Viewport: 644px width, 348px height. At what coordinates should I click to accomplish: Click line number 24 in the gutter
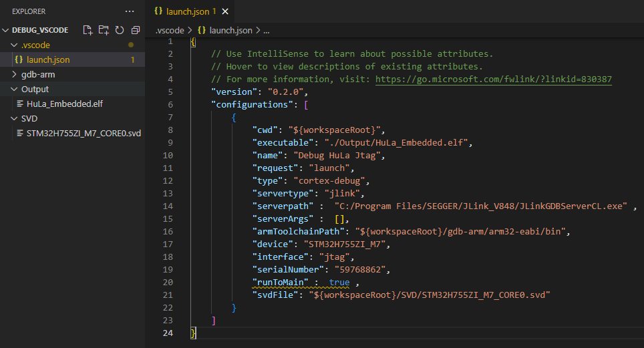(x=168, y=333)
